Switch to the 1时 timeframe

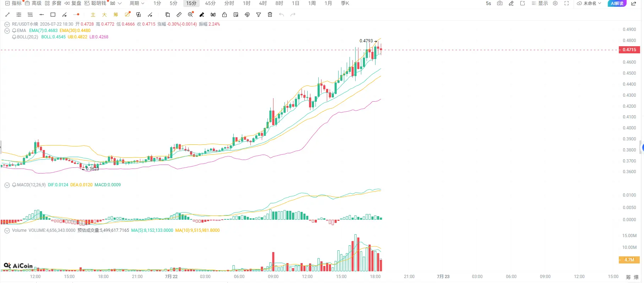pos(247,3)
